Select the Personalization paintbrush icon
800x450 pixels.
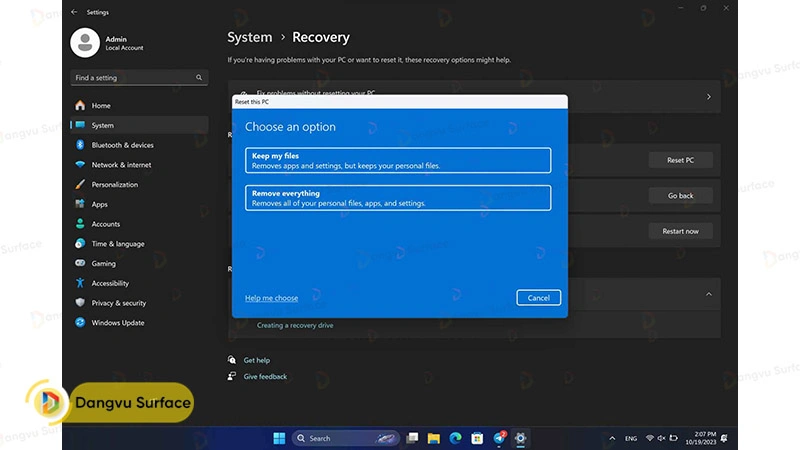coord(80,185)
